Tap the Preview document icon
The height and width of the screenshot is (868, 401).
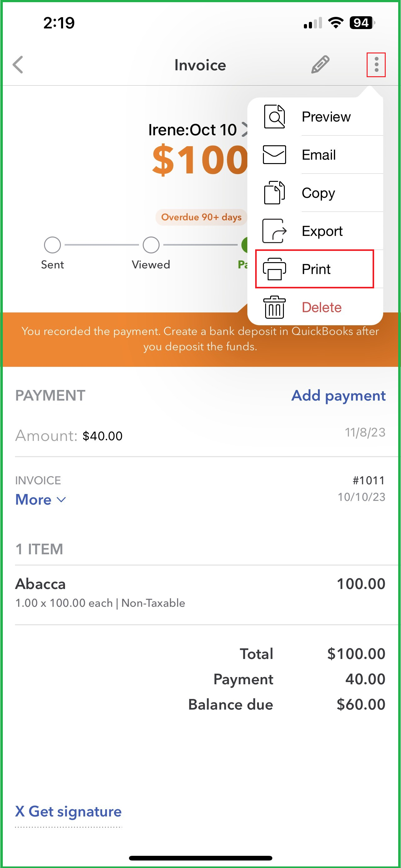275,117
